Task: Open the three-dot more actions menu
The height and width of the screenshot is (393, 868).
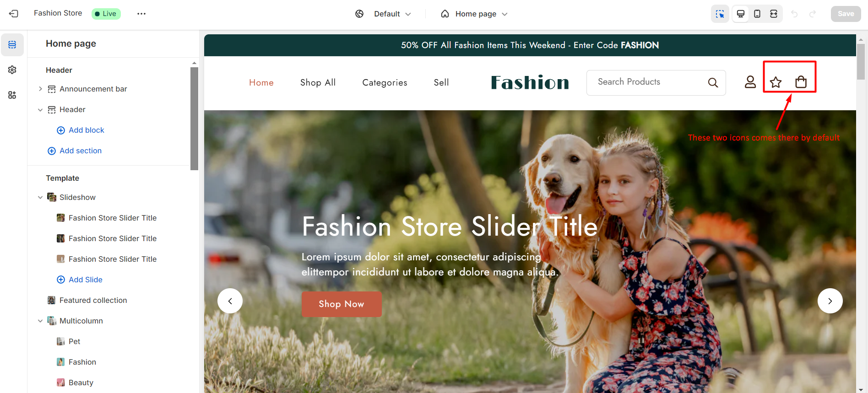Action: click(141, 14)
